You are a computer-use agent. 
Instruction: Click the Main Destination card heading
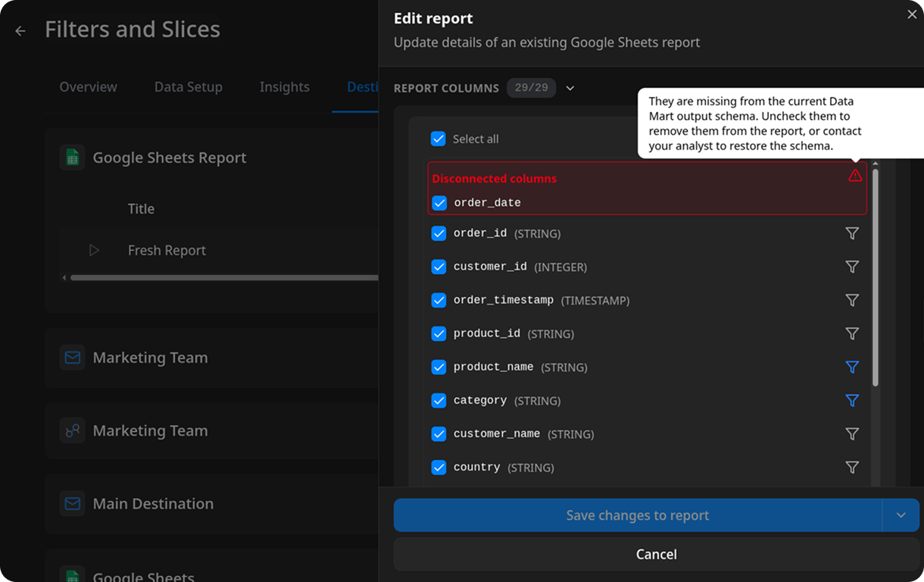click(153, 503)
